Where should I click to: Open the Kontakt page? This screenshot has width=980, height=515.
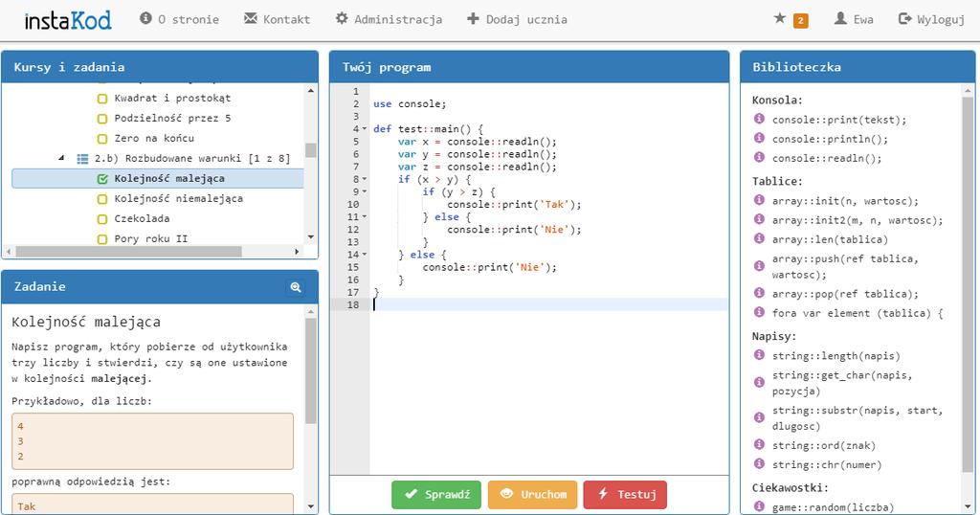[x=277, y=19]
